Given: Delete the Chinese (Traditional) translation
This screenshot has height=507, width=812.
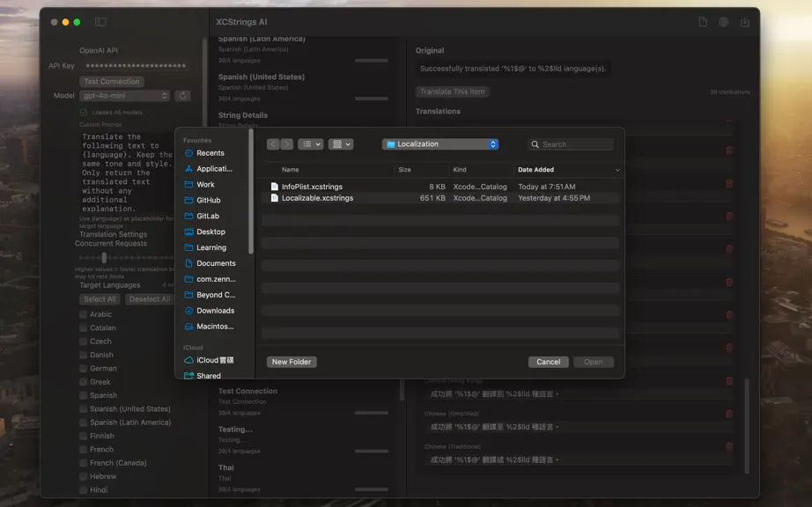Looking at the screenshot, I should pyautogui.click(x=729, y=447).
